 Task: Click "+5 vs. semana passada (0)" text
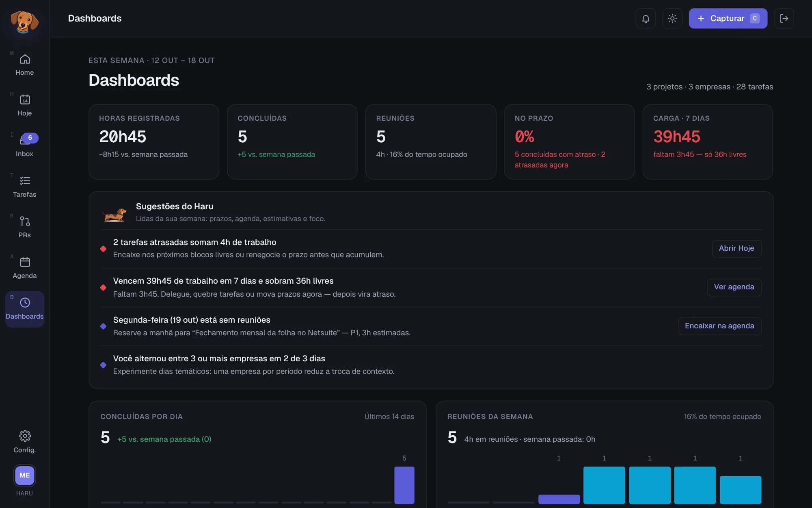(x=164, y=439)
